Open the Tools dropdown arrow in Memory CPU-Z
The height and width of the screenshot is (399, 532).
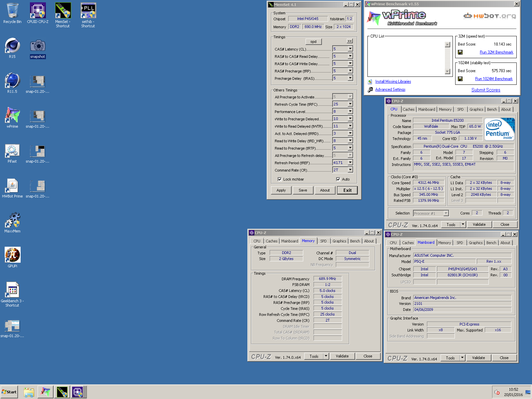[326, 356]
